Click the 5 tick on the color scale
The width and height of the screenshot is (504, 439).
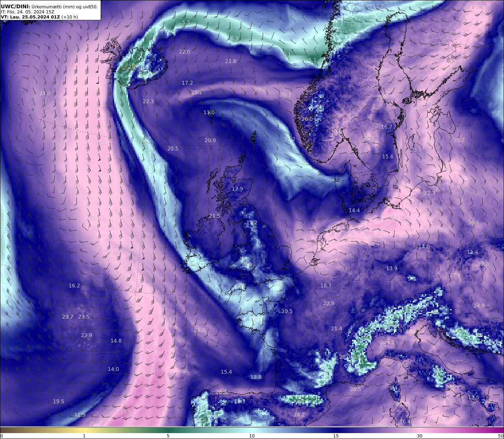pos(168,436)
